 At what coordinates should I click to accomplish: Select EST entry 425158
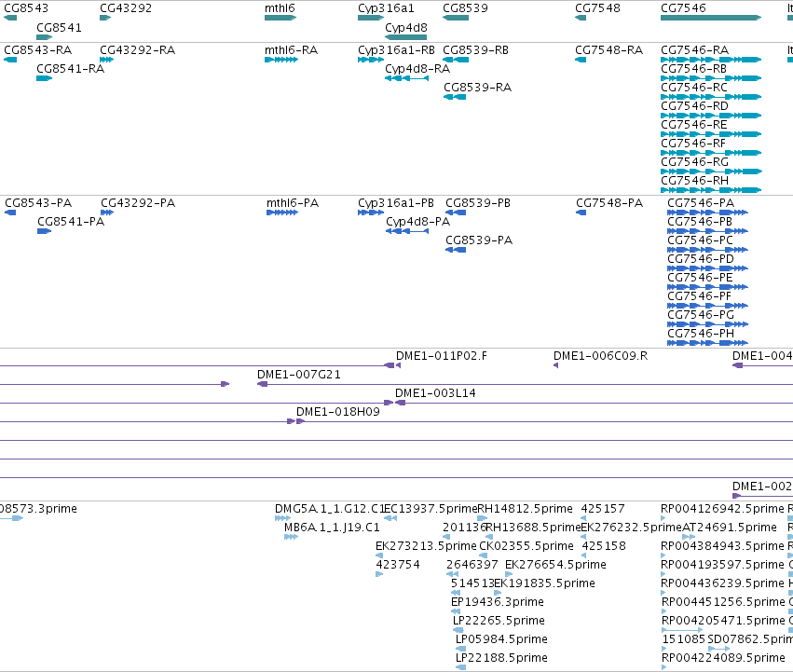pyautogui.click(x=604, y=546)
